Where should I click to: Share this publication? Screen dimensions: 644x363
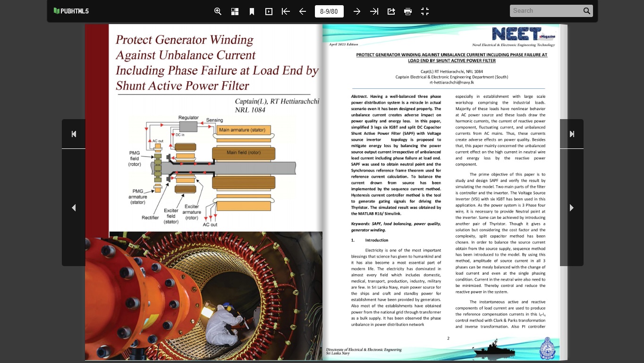pos(391,11)
